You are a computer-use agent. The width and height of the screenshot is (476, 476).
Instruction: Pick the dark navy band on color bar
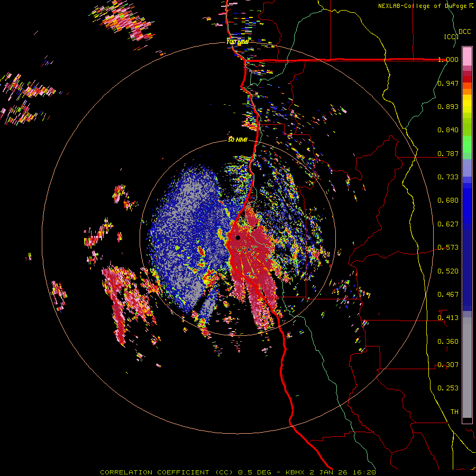(467, 270)
